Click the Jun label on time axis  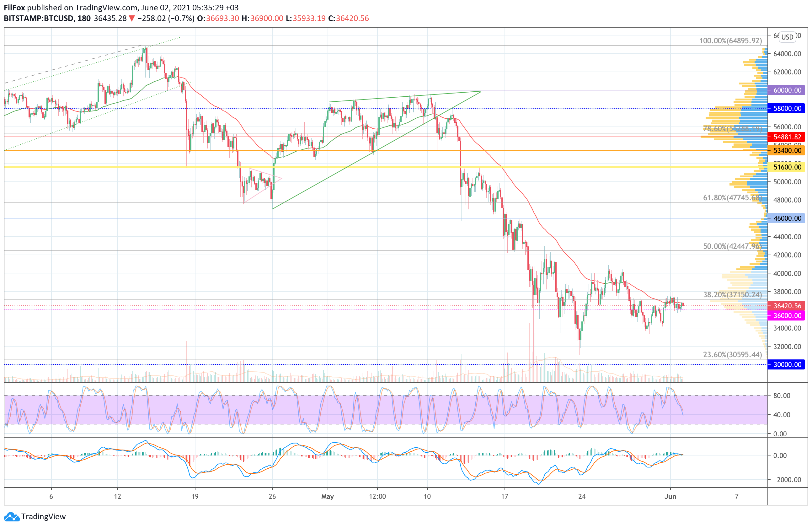[670, 496]
